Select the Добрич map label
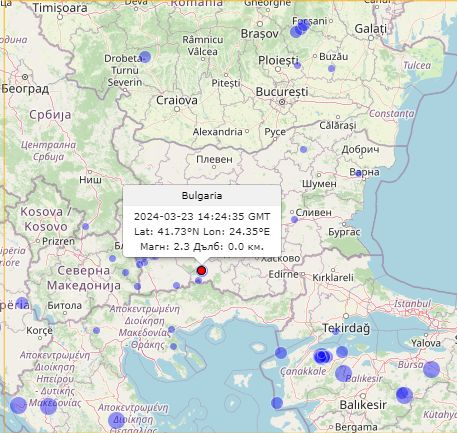Viewport: 457px width, 433px height. (x=360, y=149)
